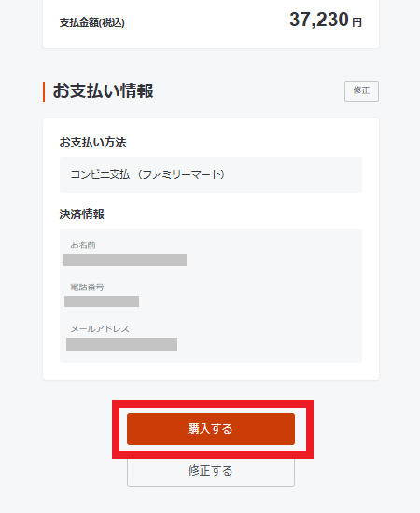420x513 pixels.
Task: Click the redacted お名前 value bar
Action: (125, 260)
